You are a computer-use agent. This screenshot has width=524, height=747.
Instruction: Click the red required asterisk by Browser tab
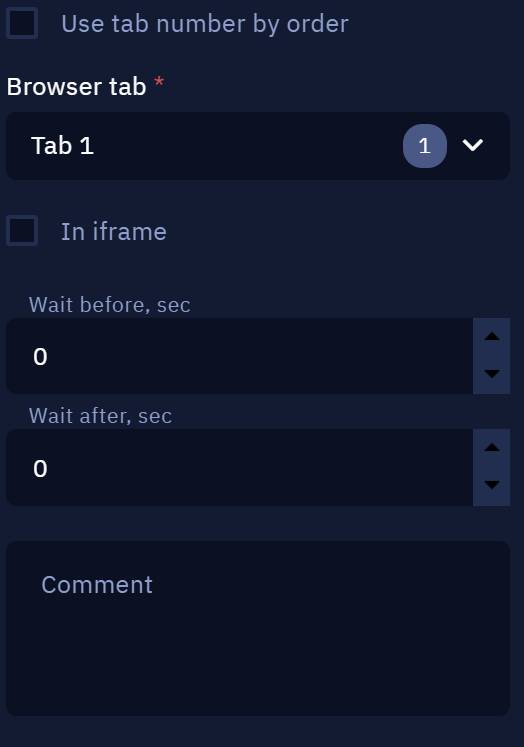tap(159, 82)
